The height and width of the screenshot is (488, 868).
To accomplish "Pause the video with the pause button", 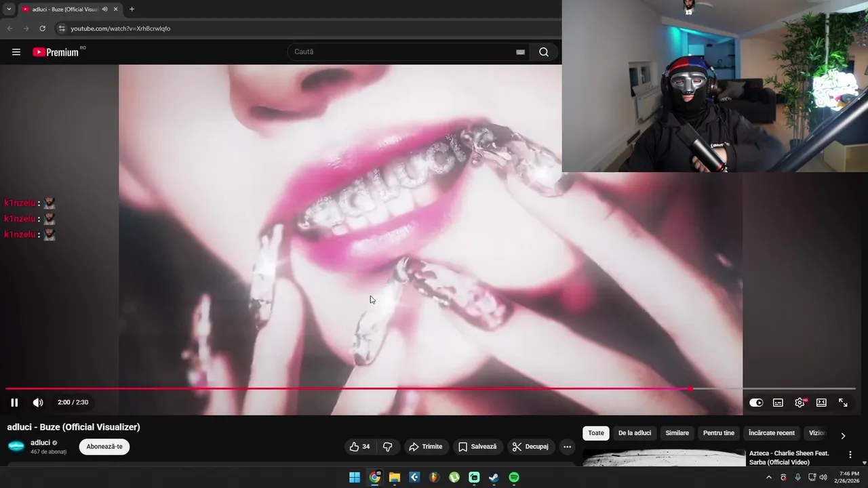I will click(14, 403).
